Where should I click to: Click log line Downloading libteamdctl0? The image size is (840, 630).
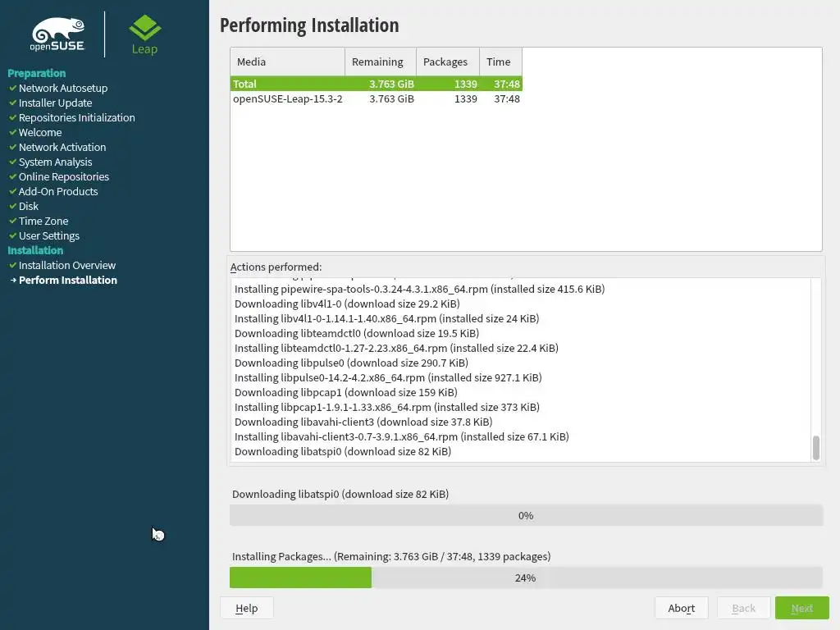(357, 333)
